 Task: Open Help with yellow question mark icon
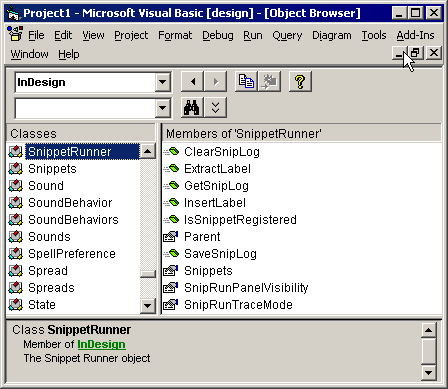pyautogui.click(x=300, y=82)
